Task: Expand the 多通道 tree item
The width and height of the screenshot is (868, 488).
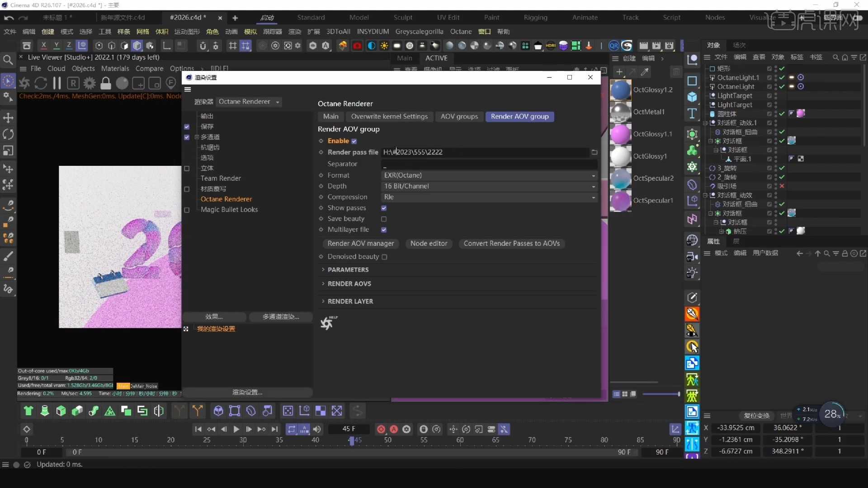Action: coord(197,137)
